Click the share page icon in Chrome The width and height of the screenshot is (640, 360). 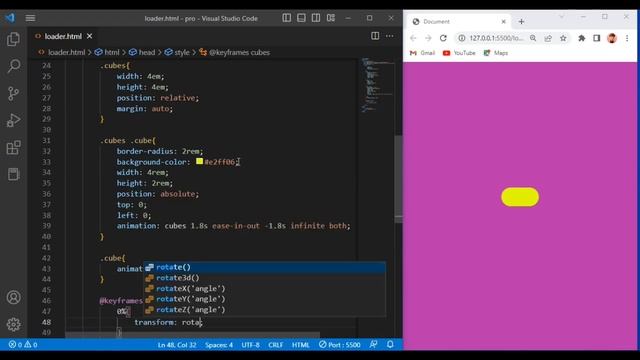point(548,38)
